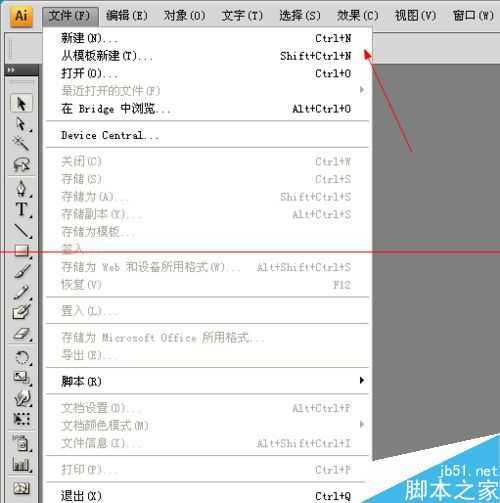Click the Ctrl+N shortcut text
500x503 pixels.
click(333, 38)
